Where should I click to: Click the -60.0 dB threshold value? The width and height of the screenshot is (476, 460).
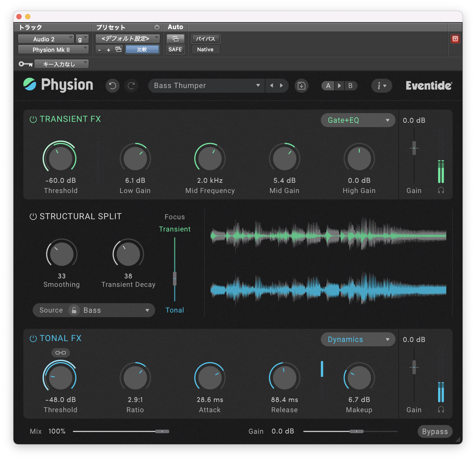pos(61,180)
